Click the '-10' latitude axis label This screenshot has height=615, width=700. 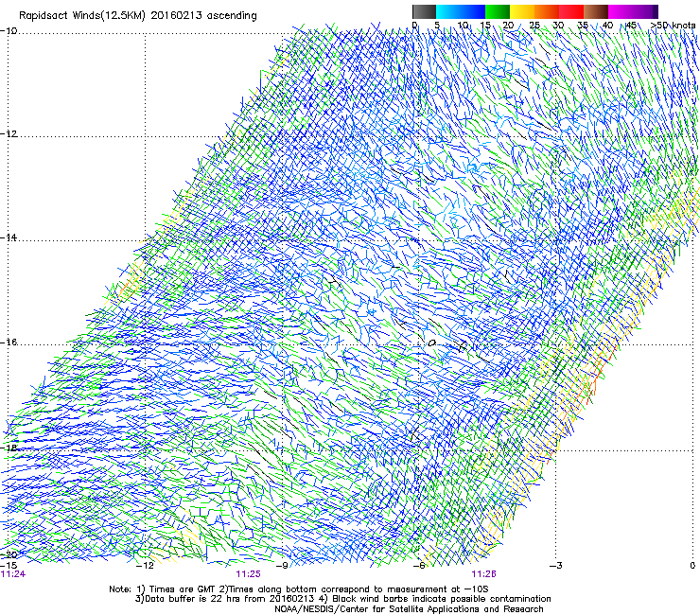pyautogui.click(x=9, y=31)
